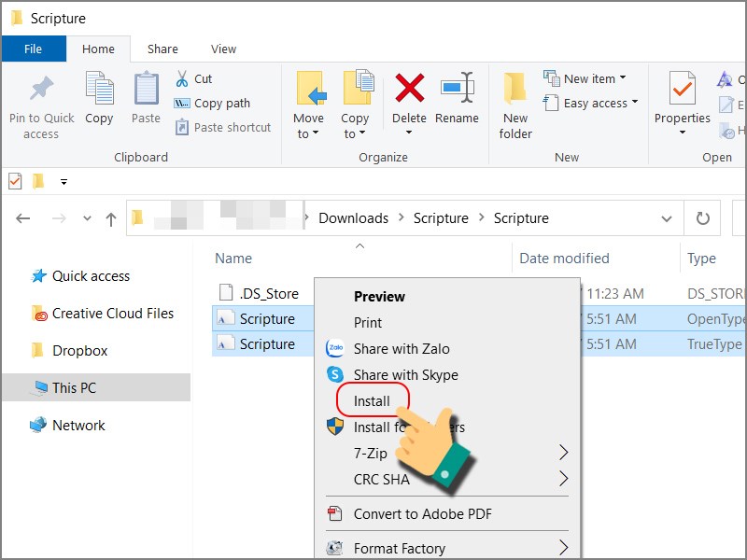This screenshot has width=747, height=560.
Task: Click the Share with Skype entry
Action: pyautogui.click(x=406, y=375)
